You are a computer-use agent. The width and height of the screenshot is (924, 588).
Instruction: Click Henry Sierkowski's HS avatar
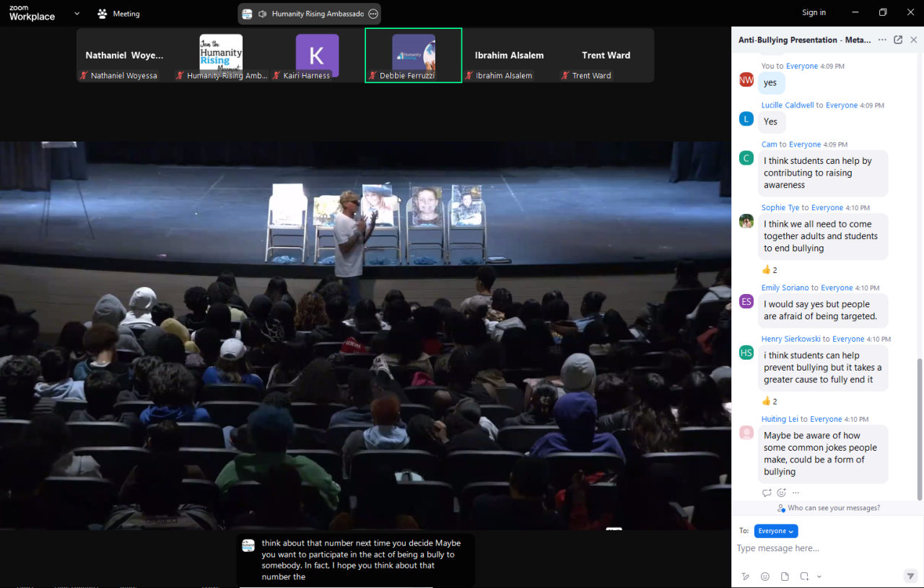(x=746, y=353)
